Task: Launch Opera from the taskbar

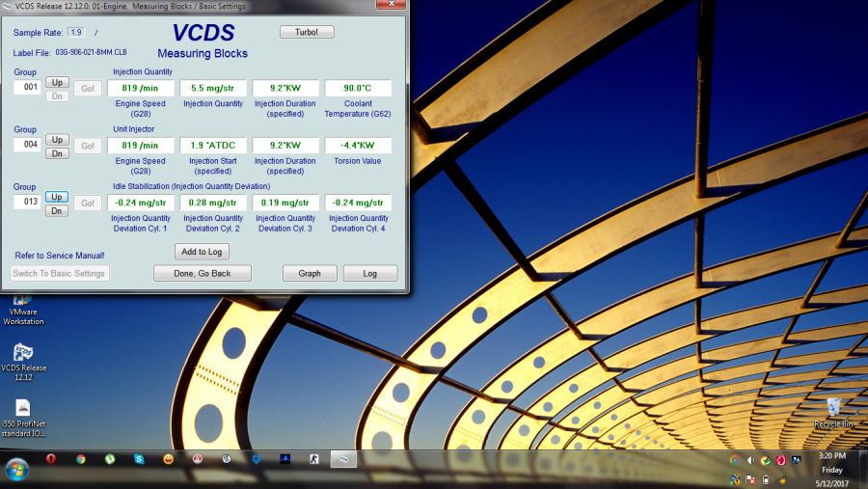Action: coord(50,460)
